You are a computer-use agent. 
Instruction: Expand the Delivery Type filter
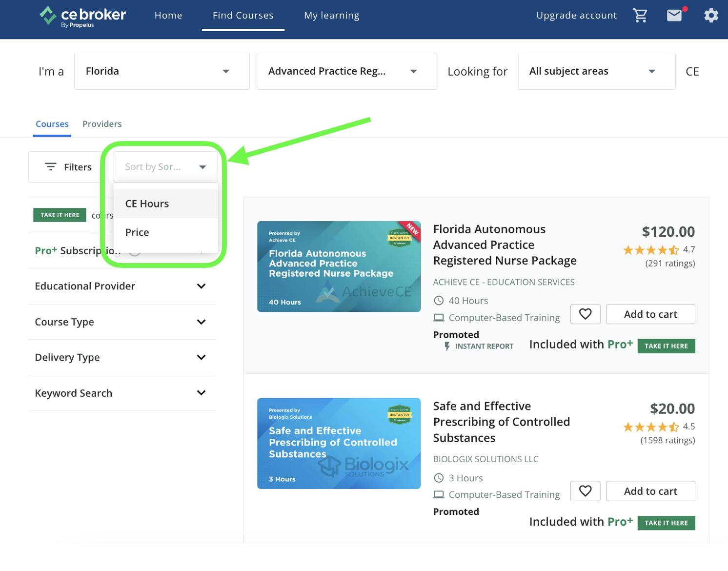pos(121,357)
